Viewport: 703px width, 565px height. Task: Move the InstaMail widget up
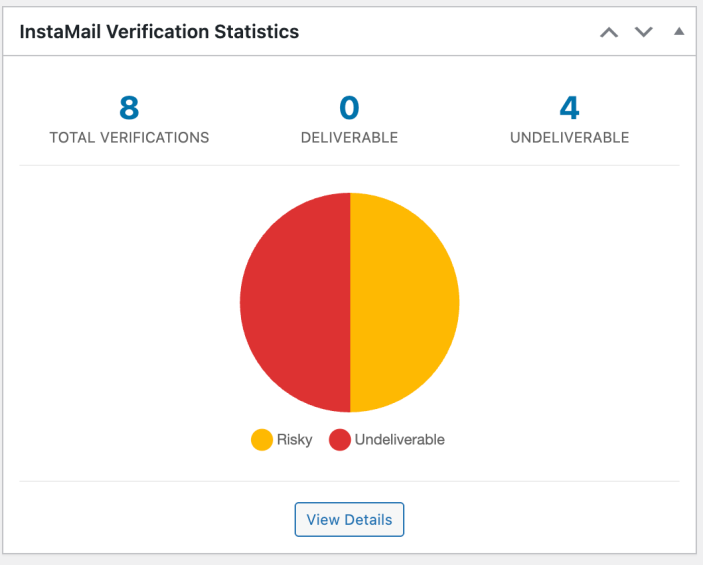click(x=609, y=32)
